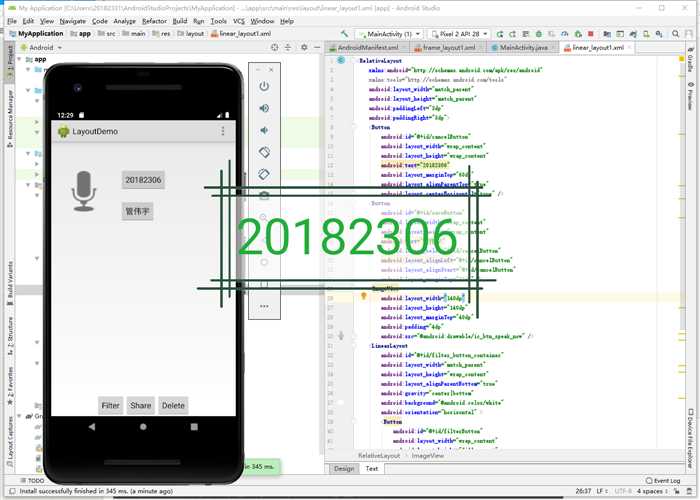Click the emulator volume down icon

click(264, 130)
